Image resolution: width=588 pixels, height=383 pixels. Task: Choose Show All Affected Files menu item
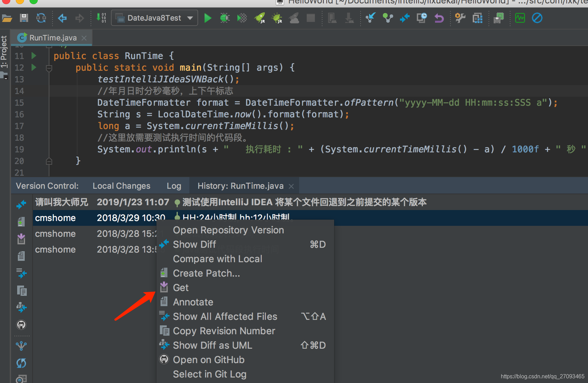click(x=245, y=316)
